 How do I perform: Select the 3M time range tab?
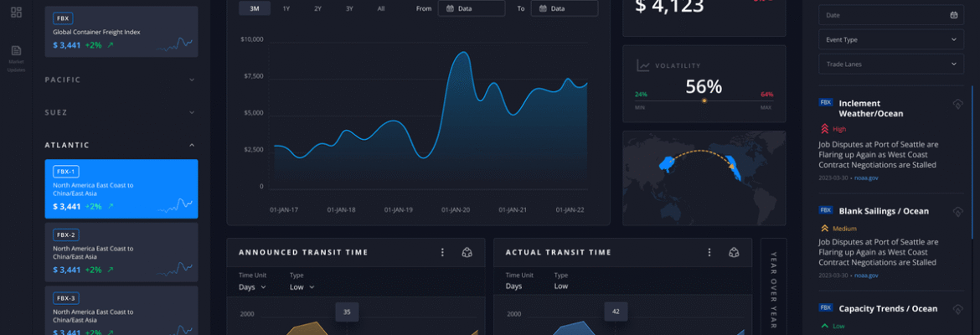pyautogui.click(x=255, y=8)
